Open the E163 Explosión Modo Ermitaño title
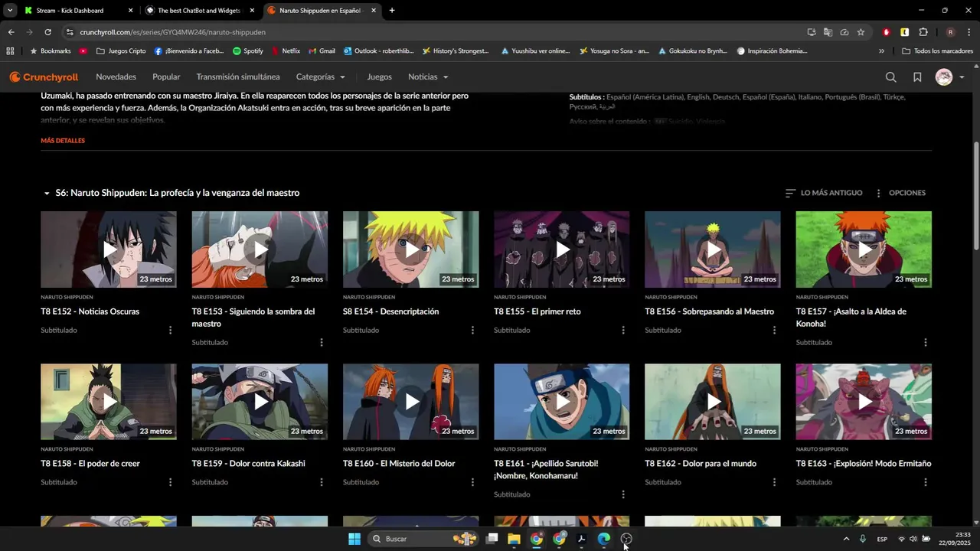Viewport: 980px width, 551px height. click(x=864, y=464)
